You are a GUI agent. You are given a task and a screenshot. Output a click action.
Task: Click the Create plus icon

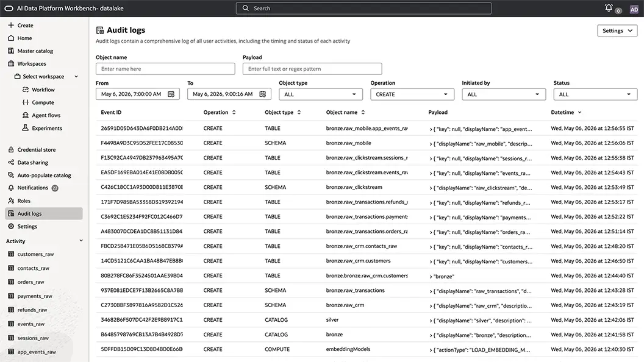11,25
